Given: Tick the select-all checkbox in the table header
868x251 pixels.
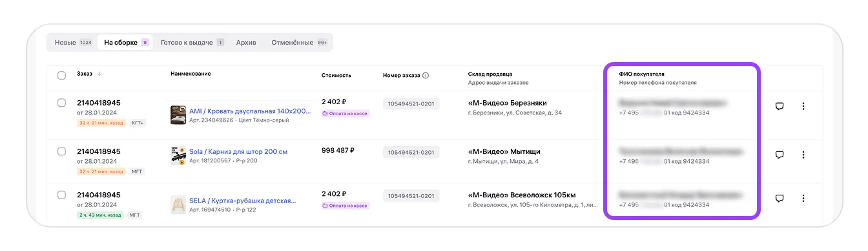Looking at the screenshot, I should 61,75.
